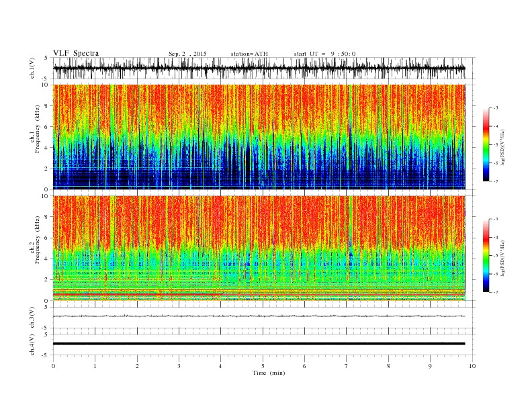Click the thick ch.4 voltage trace
Image resolution: width=532 pixels, height=411 pixels.
[x=259, y=344]
